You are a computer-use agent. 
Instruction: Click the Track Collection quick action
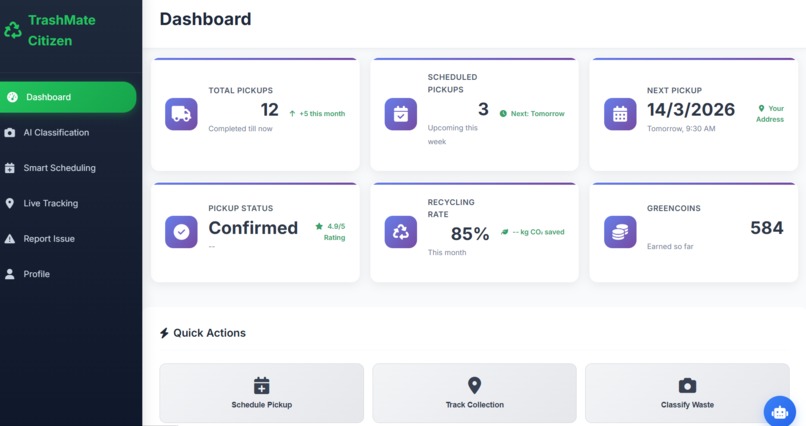point(474,393)
